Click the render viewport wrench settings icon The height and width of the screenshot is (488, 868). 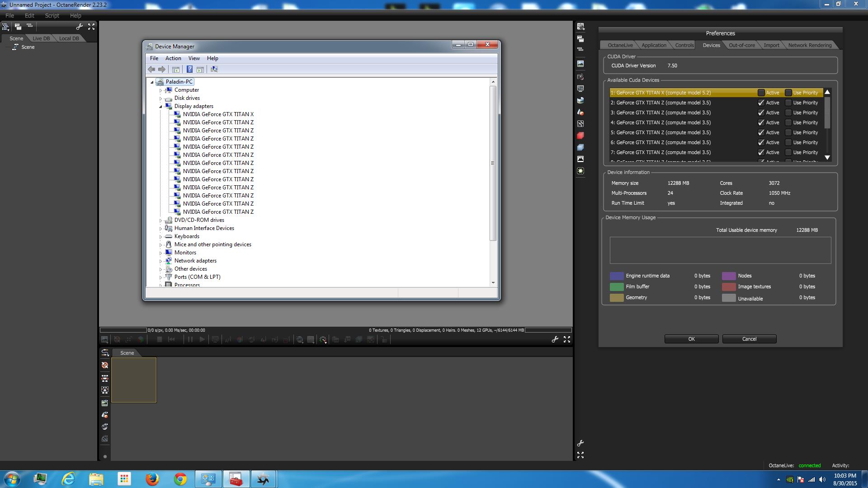coord(555,339)
